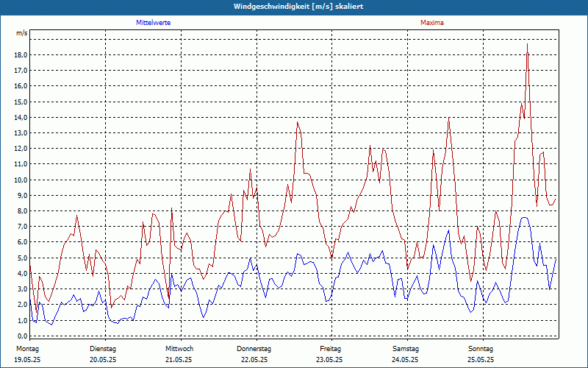
Task: Click the '0,0' y-axis value
Action: 22,336
